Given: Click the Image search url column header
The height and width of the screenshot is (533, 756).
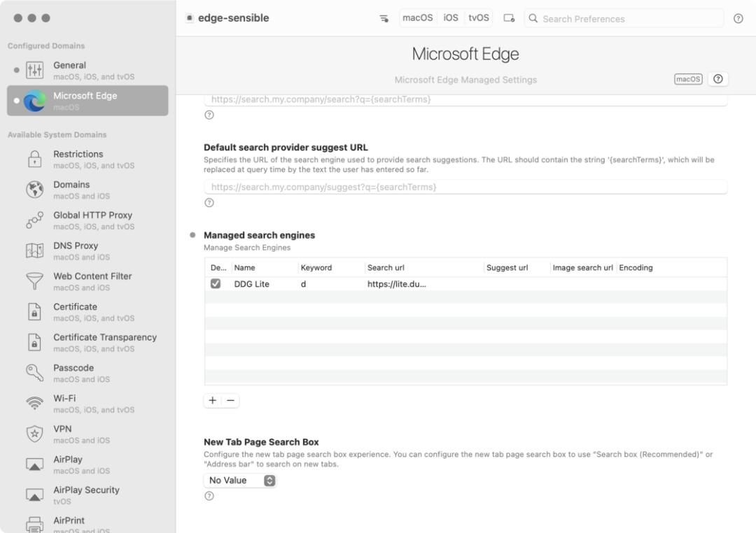Looking at the screenshot, I should coord(583,267).
